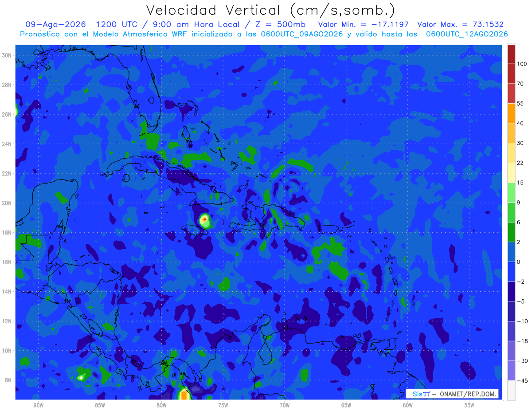Click the "18N" latitude axis label
Viewport: 532px width, 411px height.
[8, 232]
